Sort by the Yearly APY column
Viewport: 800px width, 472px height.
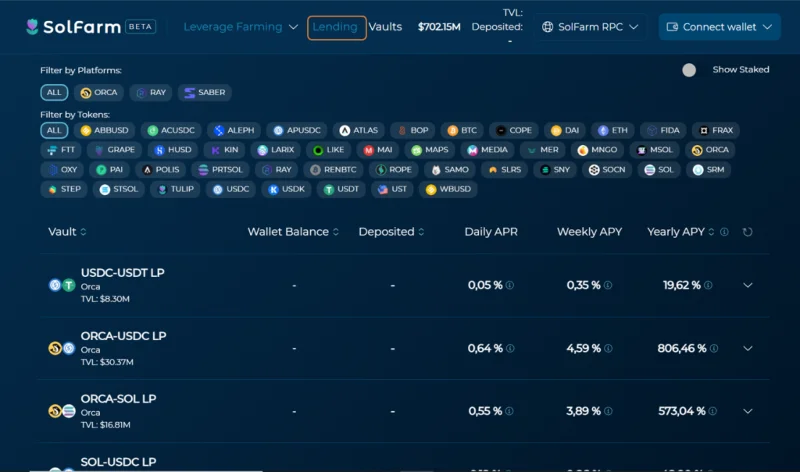(x=680, y=232)
